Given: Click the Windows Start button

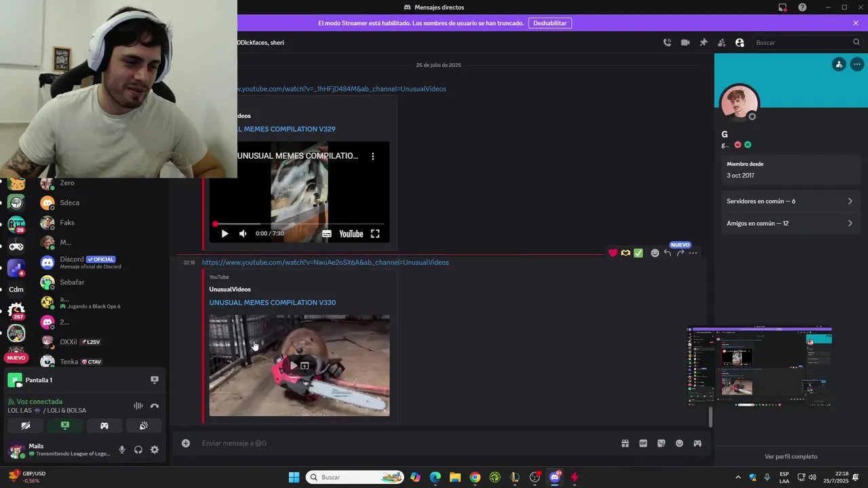Looking at the screenshot, I should pos(294,477).
